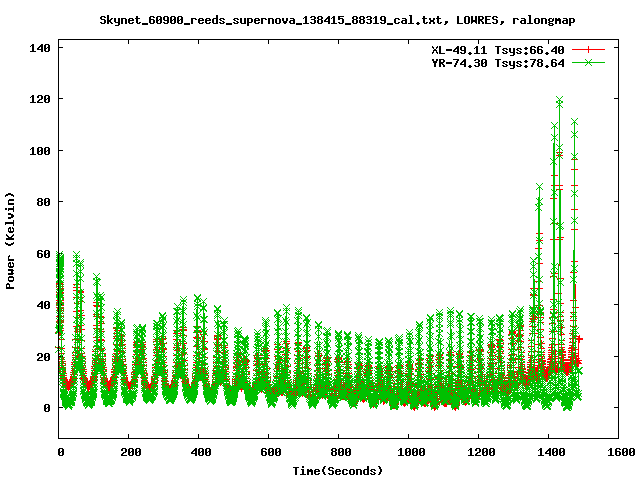Select the 'YR-74.30 Tsys:78.64' legend label
Image resolution: width=640 pixels, height=480 pixels.
(x=498, y=63)
